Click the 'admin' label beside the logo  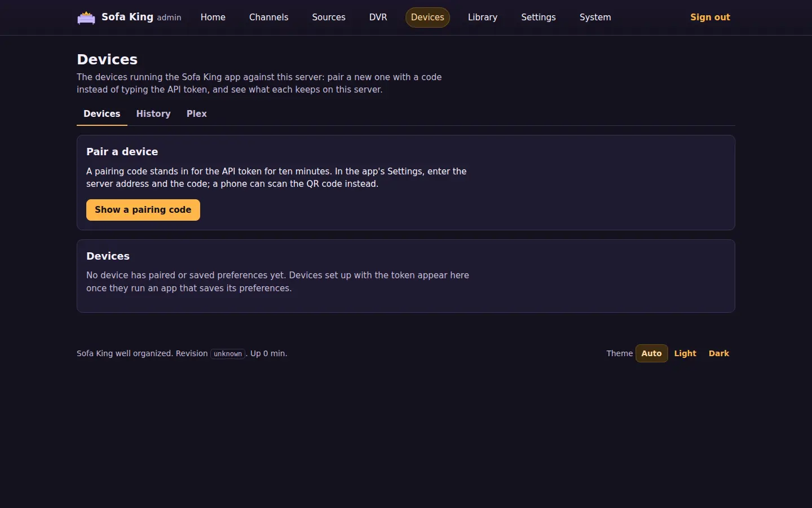(x=169, y=18)
